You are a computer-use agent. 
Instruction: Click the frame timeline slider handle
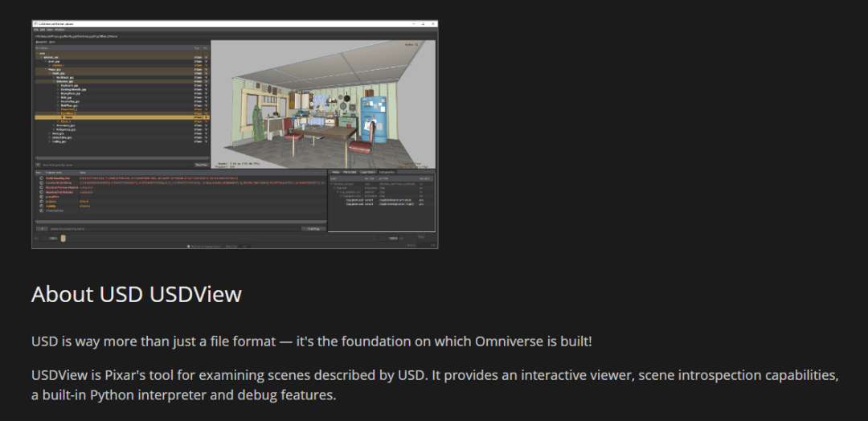pos(63,239)
